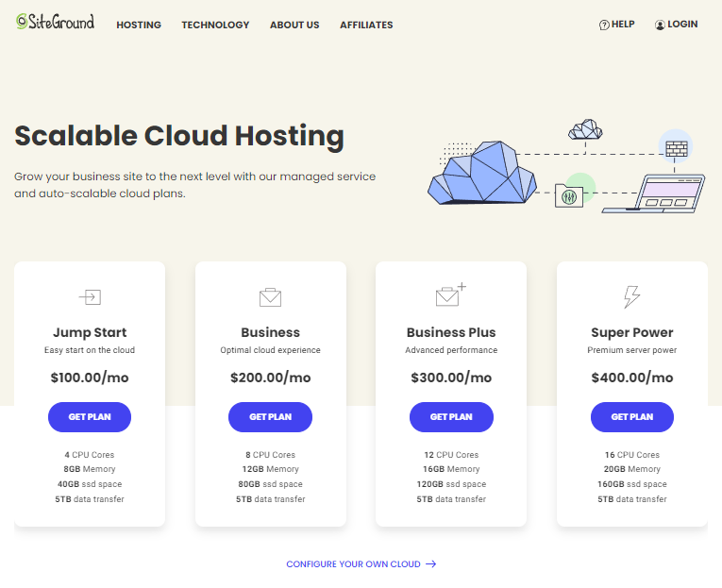
Task: Get the Business Plus plan
Action: tap(451, 417)
